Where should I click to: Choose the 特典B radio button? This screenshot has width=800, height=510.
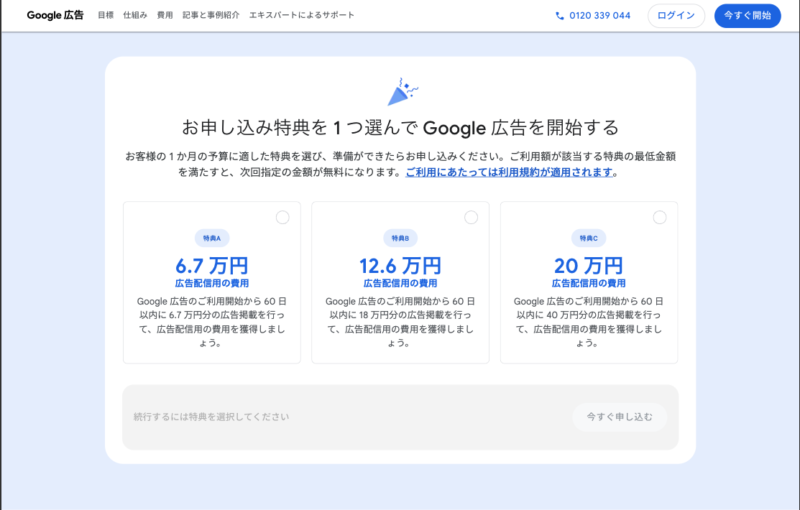pos(471,217)
